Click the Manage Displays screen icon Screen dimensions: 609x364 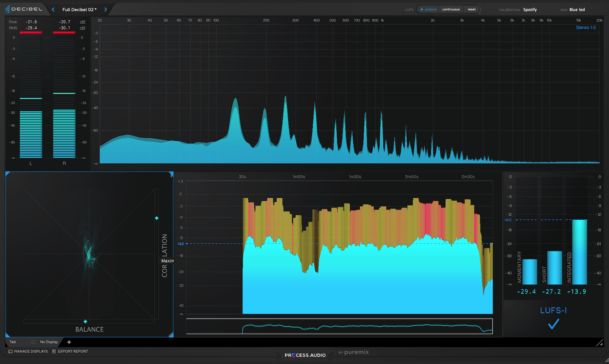[10, 351]
